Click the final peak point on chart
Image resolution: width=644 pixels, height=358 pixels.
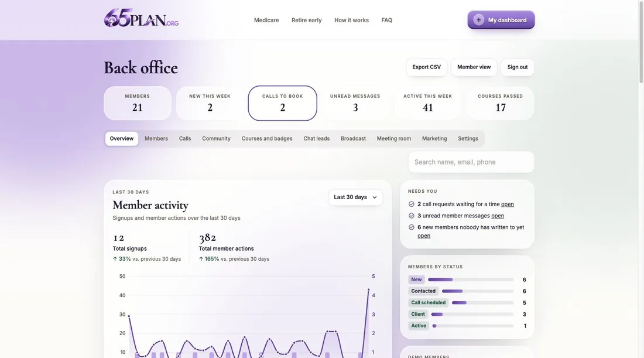(x=368, y=290)
